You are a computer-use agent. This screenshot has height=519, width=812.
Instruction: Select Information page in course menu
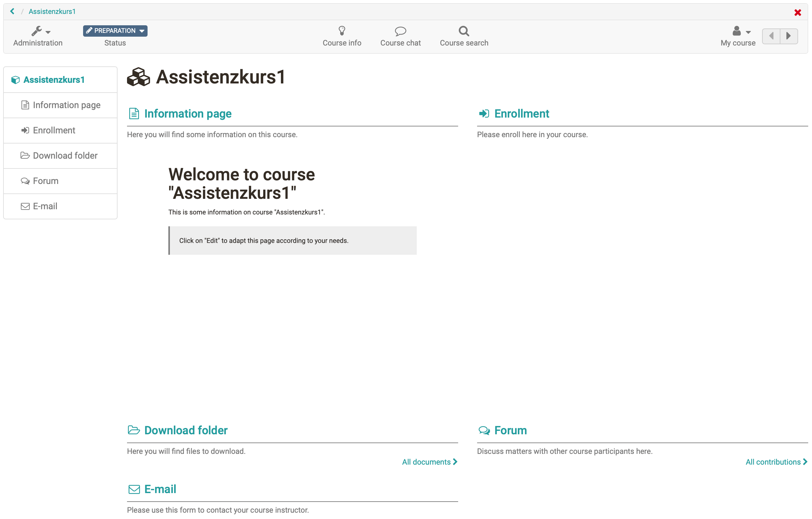tap(66, 105)
